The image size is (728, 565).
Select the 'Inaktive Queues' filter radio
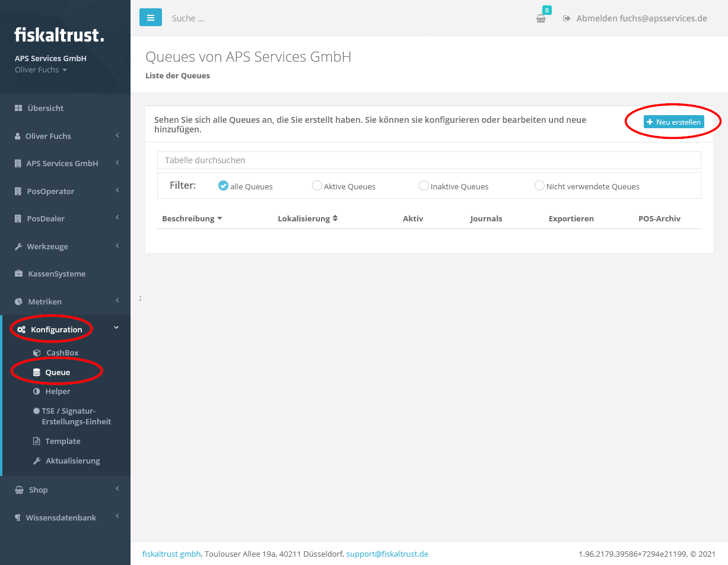tap(424, 186)
